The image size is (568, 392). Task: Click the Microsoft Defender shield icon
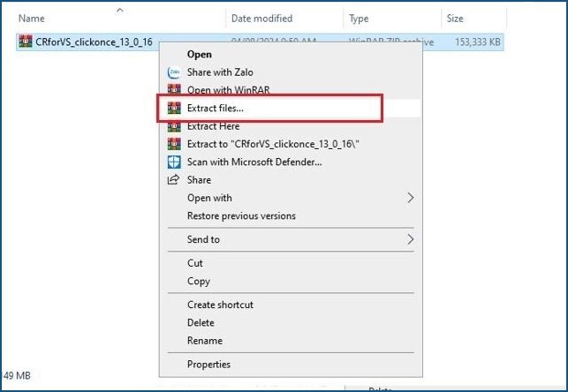point(174,162)
